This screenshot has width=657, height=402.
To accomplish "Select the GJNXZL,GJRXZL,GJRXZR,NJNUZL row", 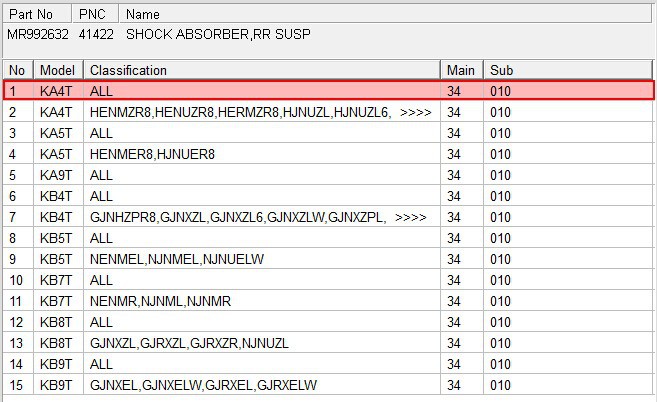I will tap(188, 343).
